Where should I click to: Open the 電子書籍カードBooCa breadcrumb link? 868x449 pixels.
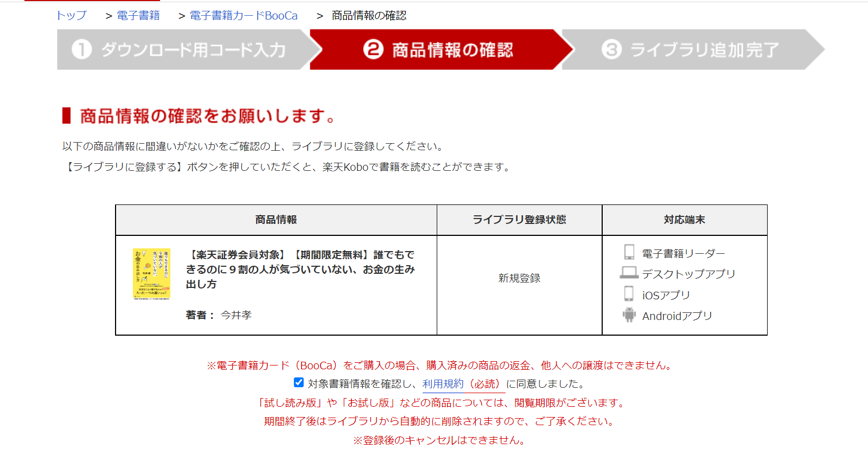tap(244, 15)
